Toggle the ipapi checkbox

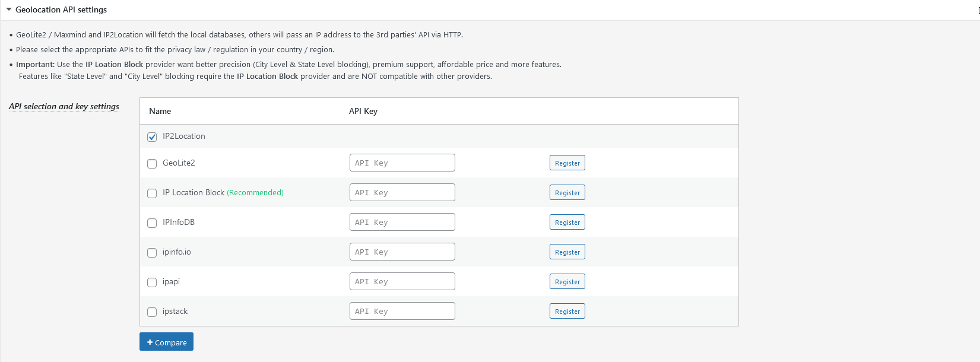(x=152, y=282)
